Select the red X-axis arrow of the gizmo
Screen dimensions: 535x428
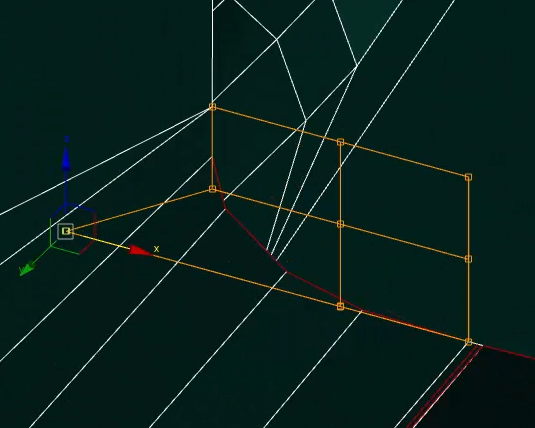[140, 251]
